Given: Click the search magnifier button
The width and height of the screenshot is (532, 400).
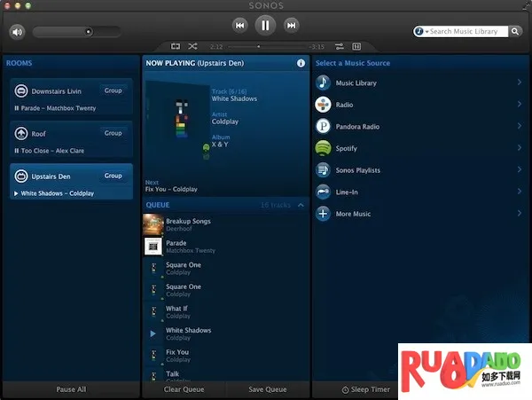Looking at the screenshot, I should [515, 32].
